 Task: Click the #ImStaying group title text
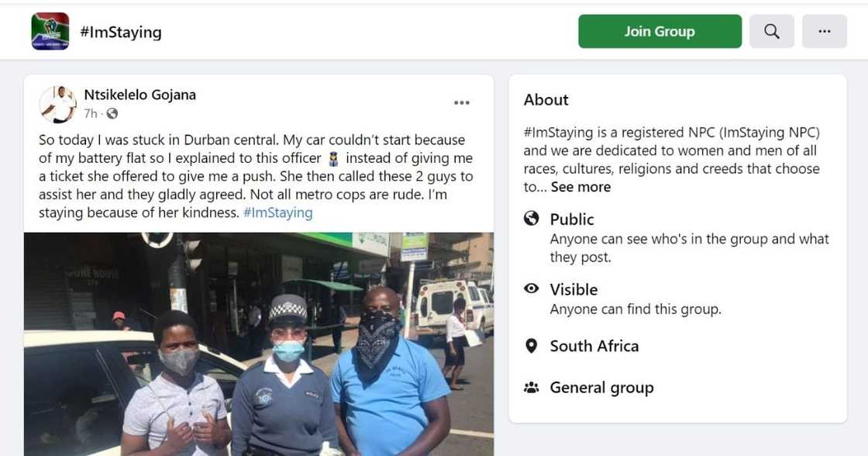(121, 32)
